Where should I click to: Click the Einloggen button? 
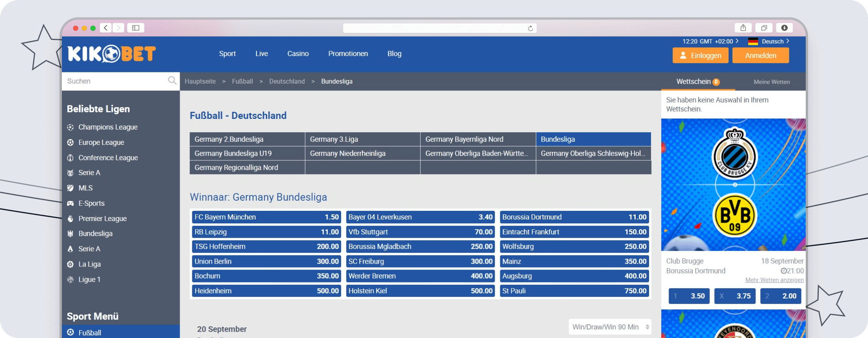click(x=700, y=55)
